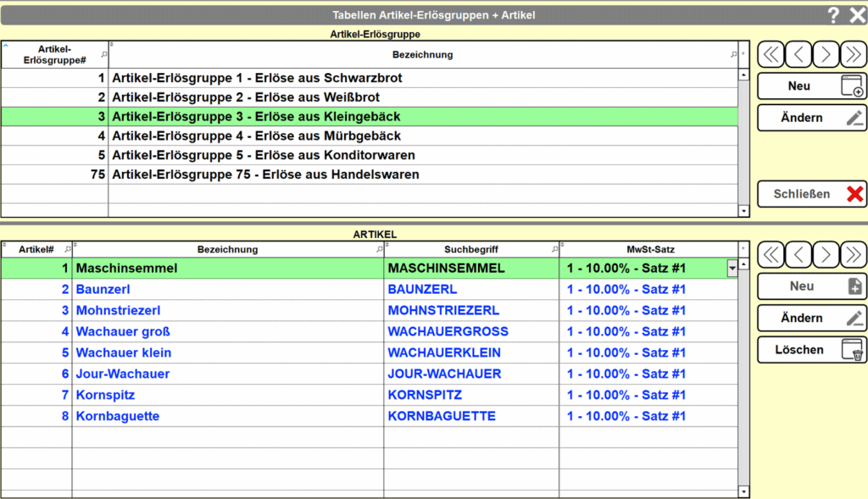Select article Kornbaguette in Bezeichnung
The width and height of the screenshot is (868, 499).
coord(227,416)
